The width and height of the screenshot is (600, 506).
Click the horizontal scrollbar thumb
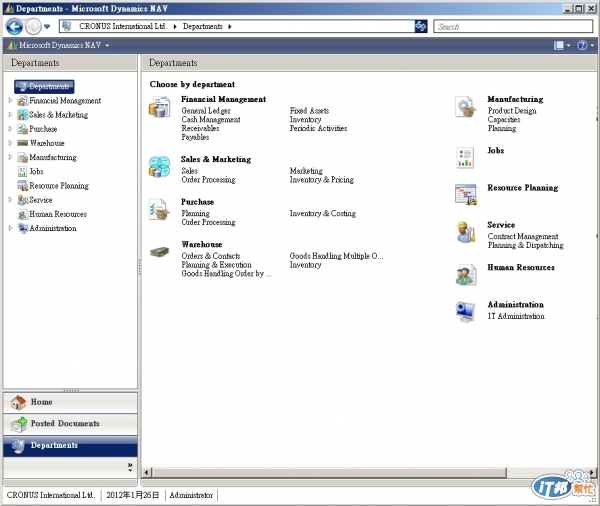click(x=330, y=473)
